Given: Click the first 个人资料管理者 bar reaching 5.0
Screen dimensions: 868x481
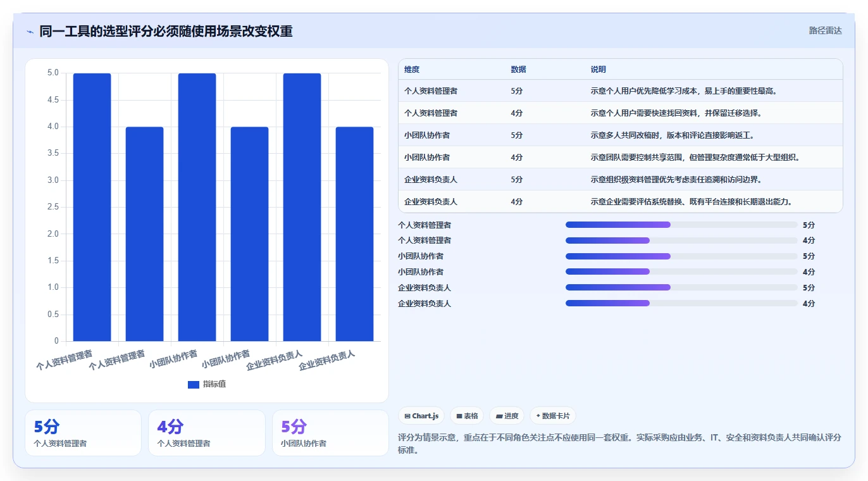Looking at the screenshot, I should click(x=92, y=207).
